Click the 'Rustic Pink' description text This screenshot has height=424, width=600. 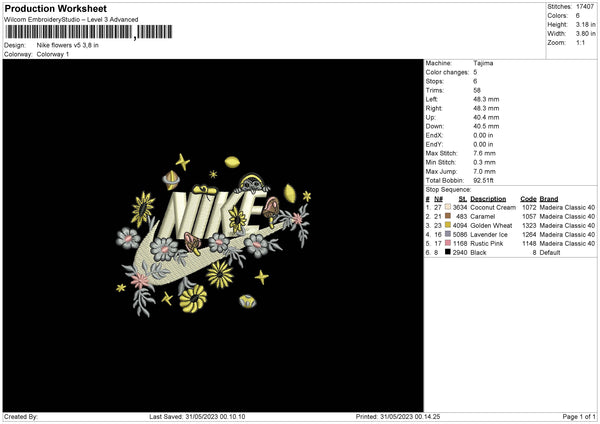pyautogui.click(x=487, y=243)
